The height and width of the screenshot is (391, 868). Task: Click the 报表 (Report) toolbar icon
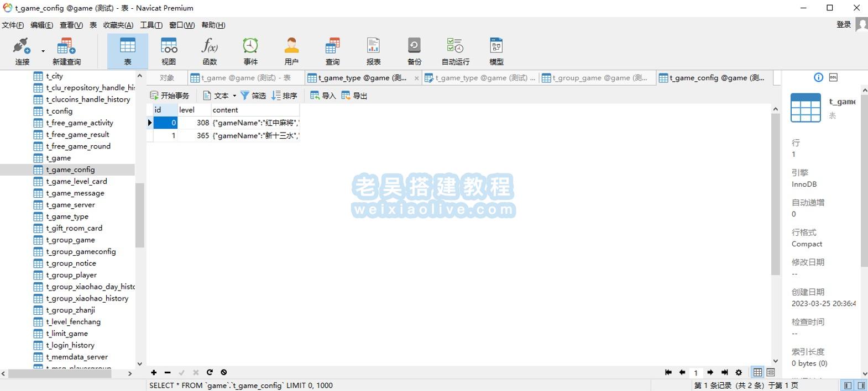373,51
